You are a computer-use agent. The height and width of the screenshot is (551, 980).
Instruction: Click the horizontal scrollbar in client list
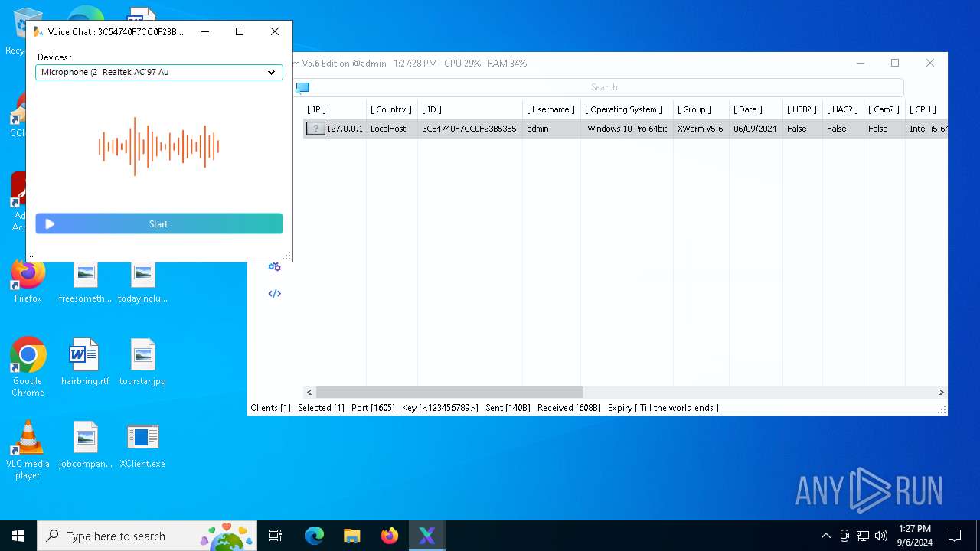pyautogui.click(x=449, y=392)
